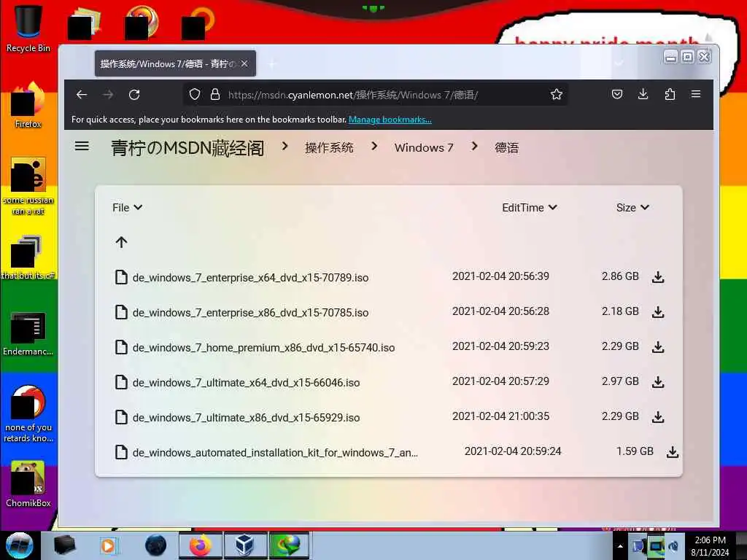Open the site sidebar hamburger menu
The width and height of the screenshot is (747, 560).
82,146
